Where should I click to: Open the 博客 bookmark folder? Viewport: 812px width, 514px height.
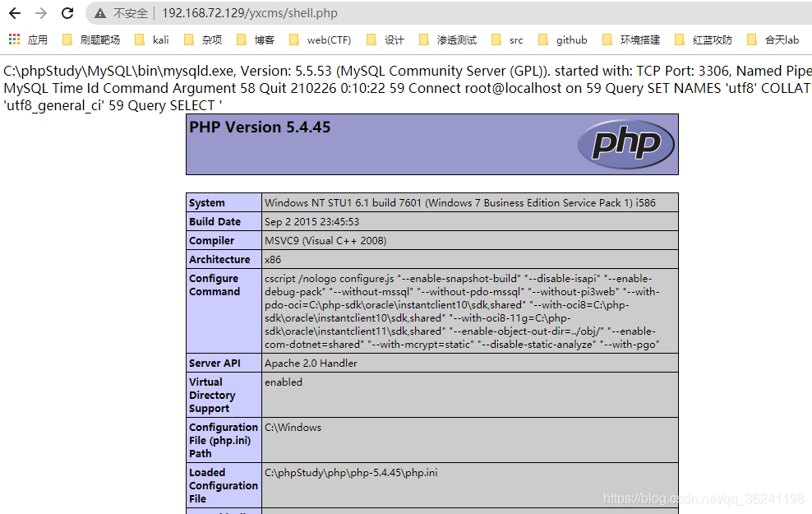(x=256, y=40)
